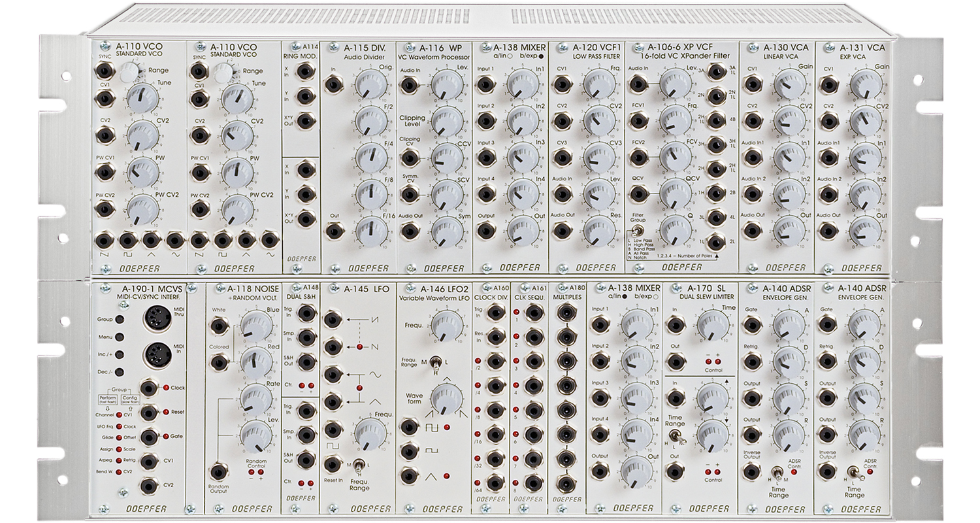This screenshot has width=980, height=523.
Task: Click the CV1 jack on A-131 Exp. VCA
Action: (x=828, y=84)
